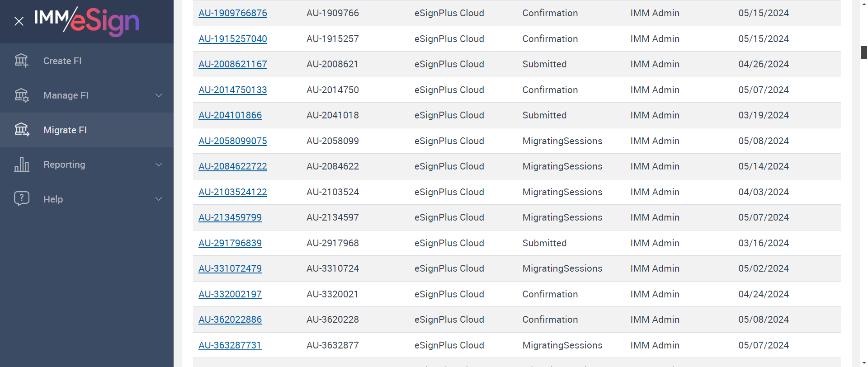Viewport: 868px width, 367px height.
Task: Expand the Help menu chevron
Action: (159, 199)
